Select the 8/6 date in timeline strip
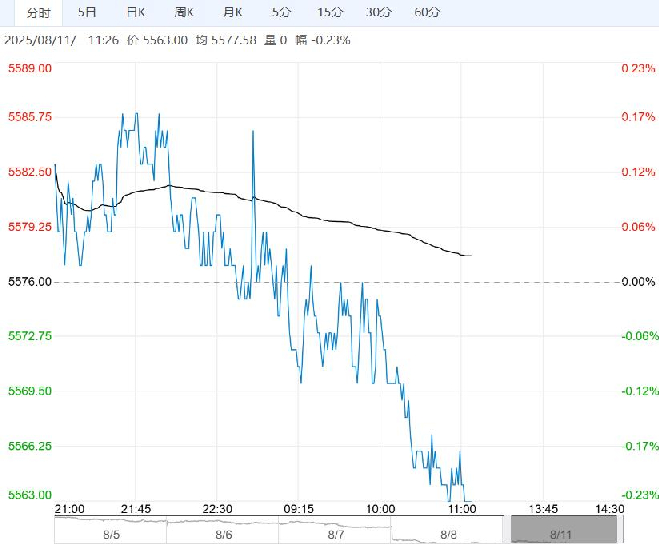The image size is (659, 546). [224, 535]
